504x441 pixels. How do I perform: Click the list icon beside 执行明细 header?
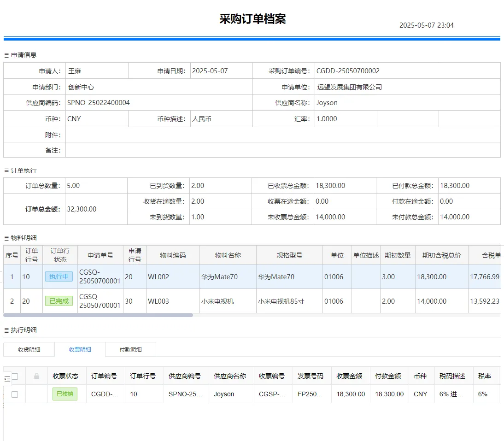[6, 330]
